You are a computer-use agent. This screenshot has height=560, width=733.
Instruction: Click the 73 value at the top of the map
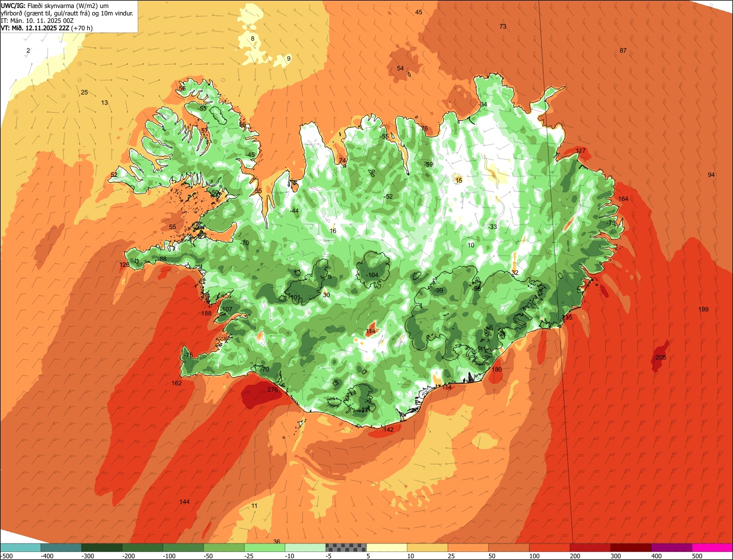point(503,26)
